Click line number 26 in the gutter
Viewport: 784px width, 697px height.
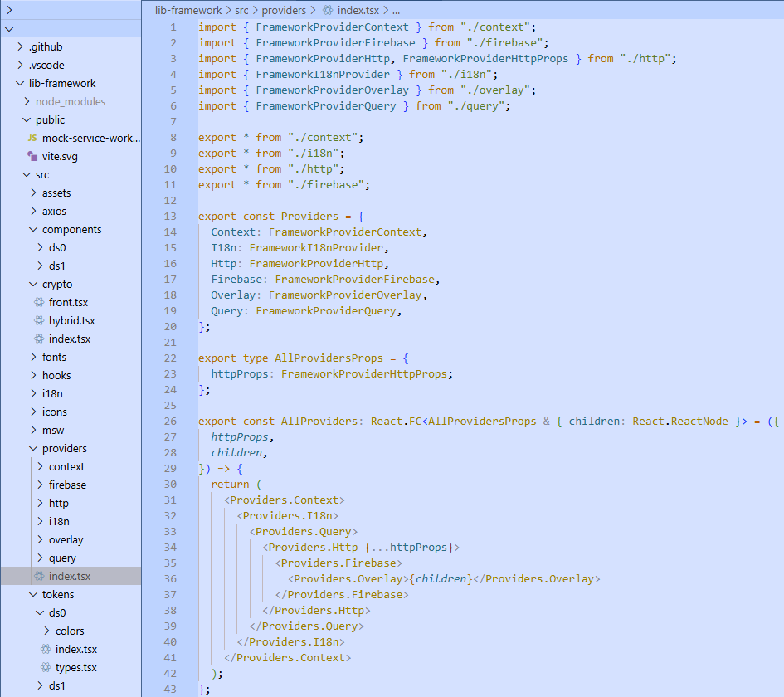tap(170, 421)
